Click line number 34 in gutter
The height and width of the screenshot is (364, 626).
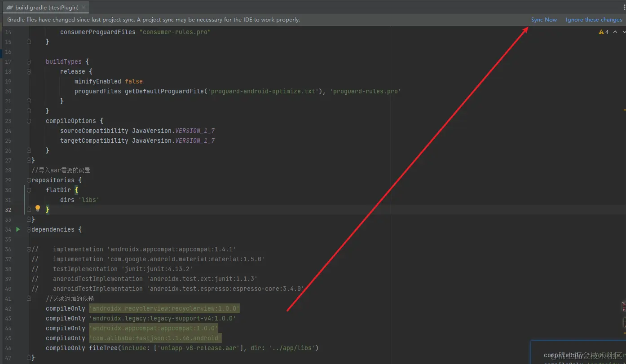tap(8, 229)
